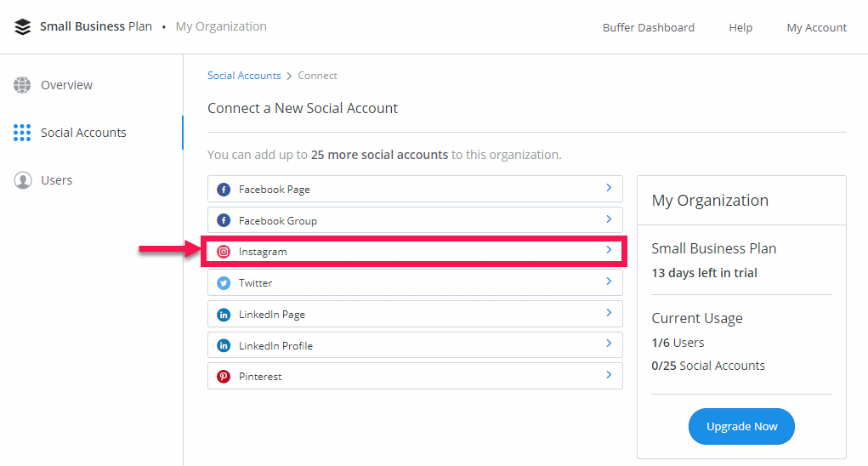Click the Facebook Page icon

click(x=224, y=190)
